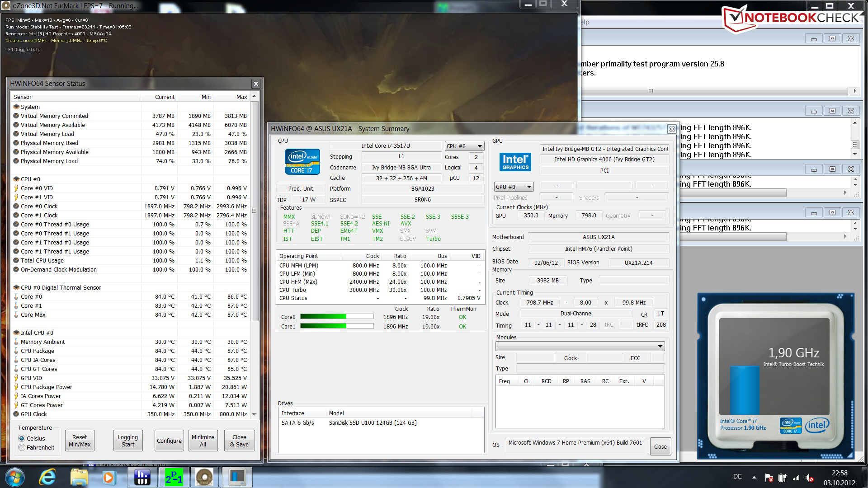Open the CPU #0 selector dropdown
868x488 pixels.
[x=464, y=146]
